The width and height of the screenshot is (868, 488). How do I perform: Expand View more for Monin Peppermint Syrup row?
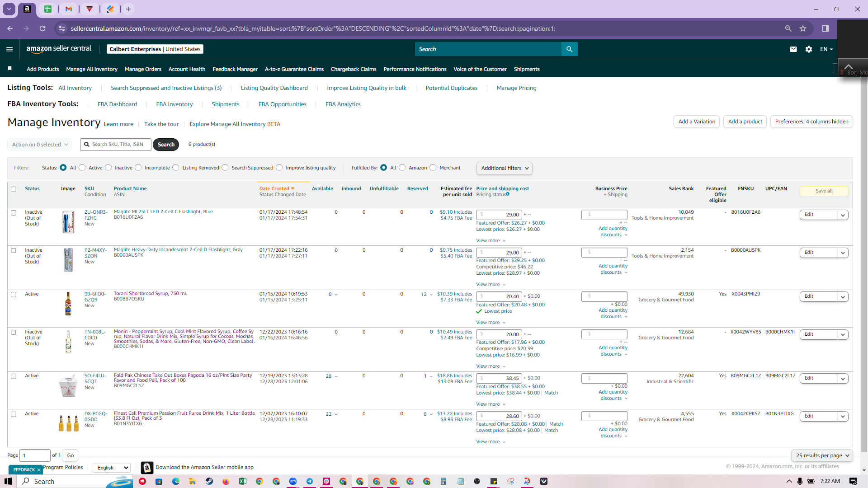[x=491, y=366]
